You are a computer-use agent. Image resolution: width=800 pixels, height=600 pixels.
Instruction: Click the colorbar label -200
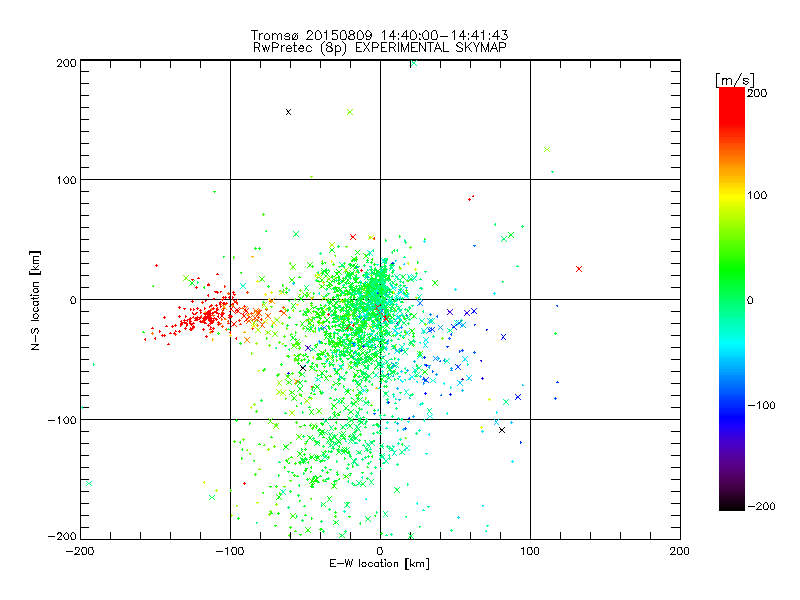(761, 507)
